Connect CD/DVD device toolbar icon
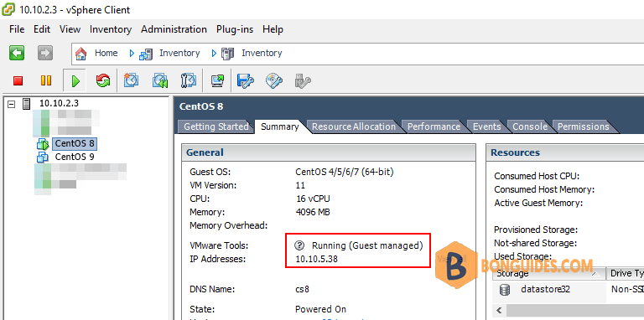The image size is (644, 320). tap(274, 80)
